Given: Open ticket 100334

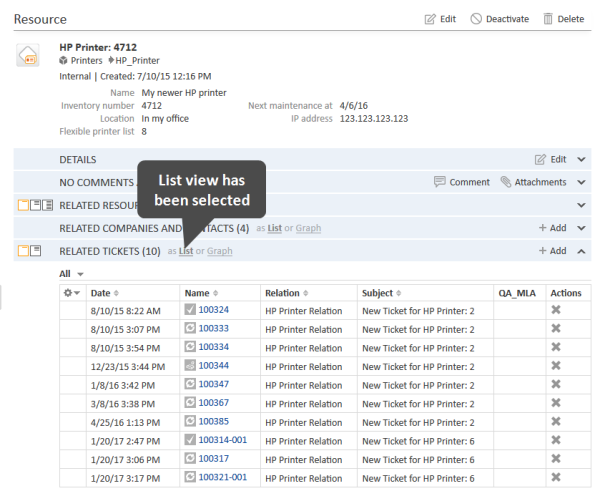Looking at the screenshot, I should click(214, 347).
